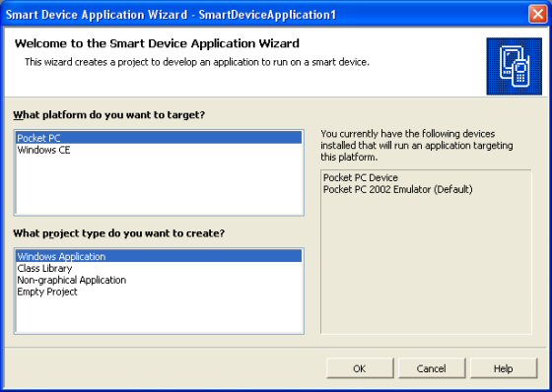The width and height of the screenshot is (552, 392).
Task: Select Pocket PC platform
Action: [159, 138]
